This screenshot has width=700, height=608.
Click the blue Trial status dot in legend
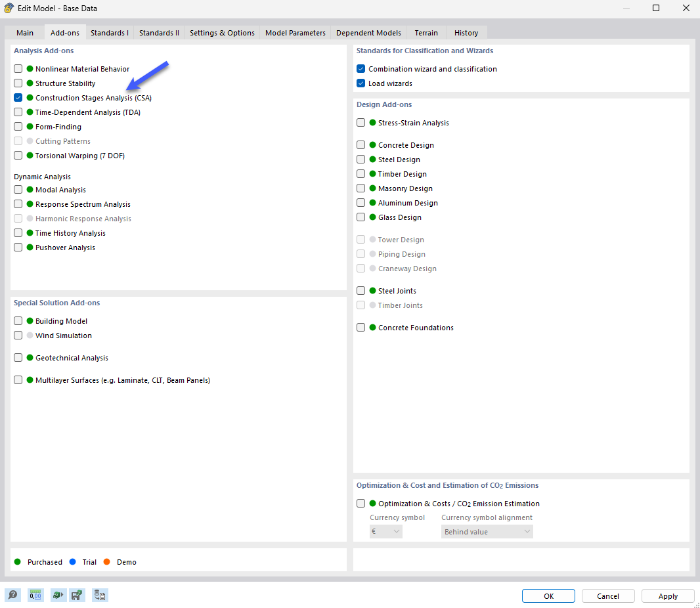[73, 562]
